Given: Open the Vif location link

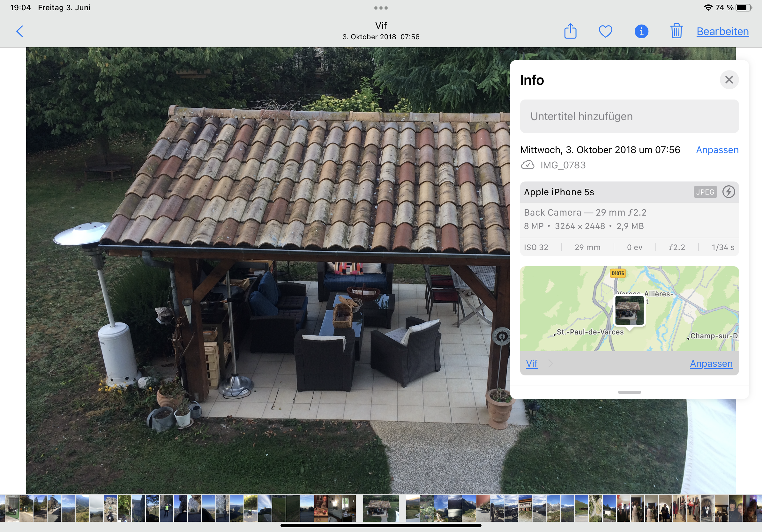Looking at the screenshot, I should coord(531,364).
